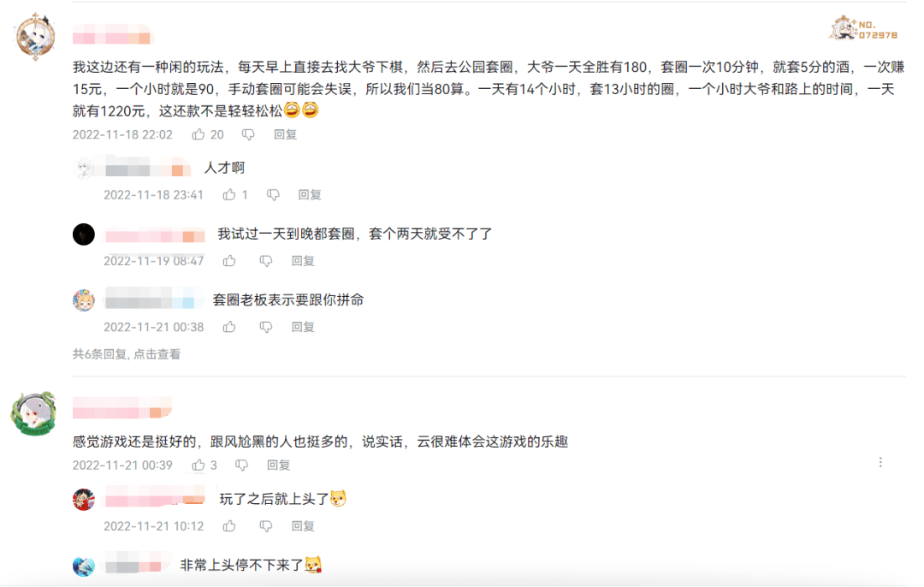
Task: Open the green-framed avatar of second commenter
Action: click(33, 414)
